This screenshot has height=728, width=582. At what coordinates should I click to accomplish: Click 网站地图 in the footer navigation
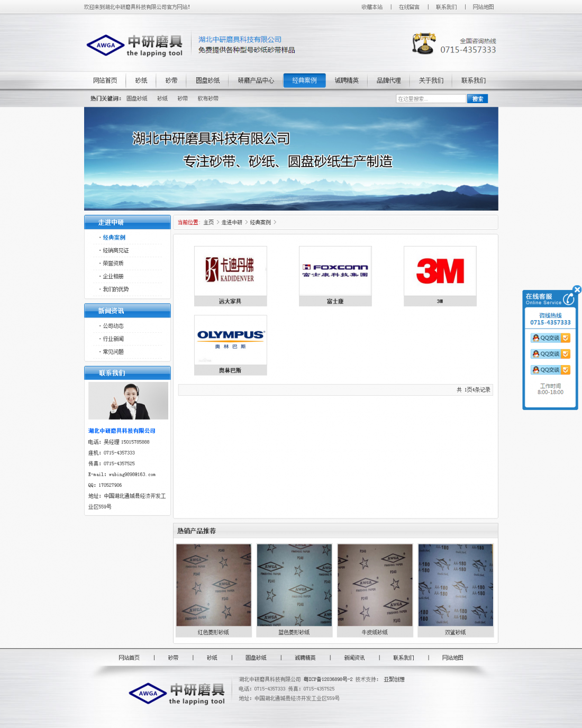[453, 658]
